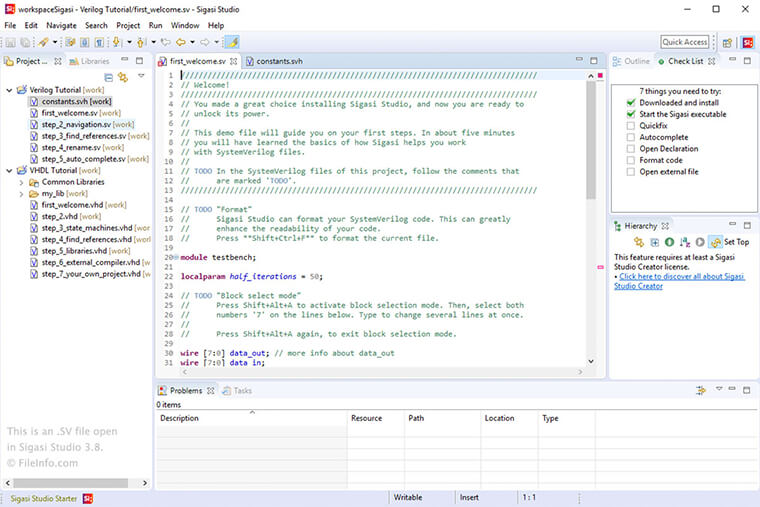
Task: Uncheck Downloaded and install
Action: click(x=630, y=102)
